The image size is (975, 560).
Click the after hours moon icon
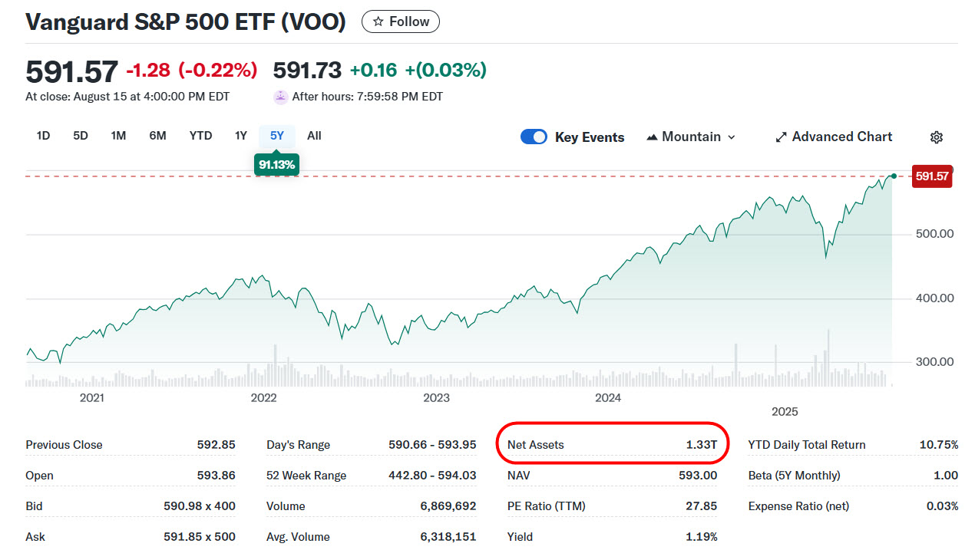280,97
